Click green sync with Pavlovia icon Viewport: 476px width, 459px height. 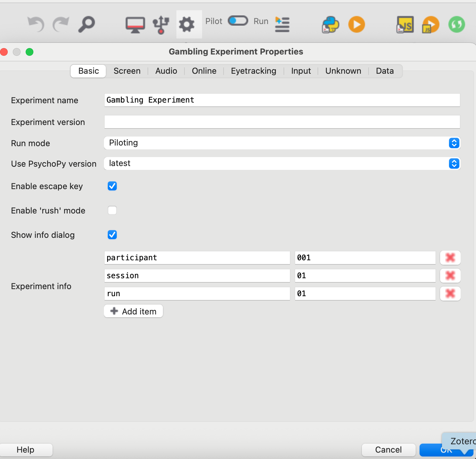pyautogui.click(x=457, y=24)
